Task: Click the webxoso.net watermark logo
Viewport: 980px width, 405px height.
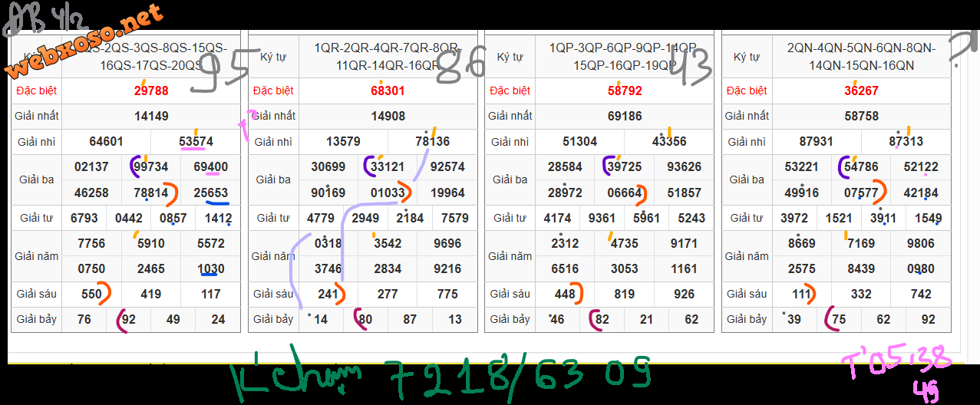Action: 86,42
